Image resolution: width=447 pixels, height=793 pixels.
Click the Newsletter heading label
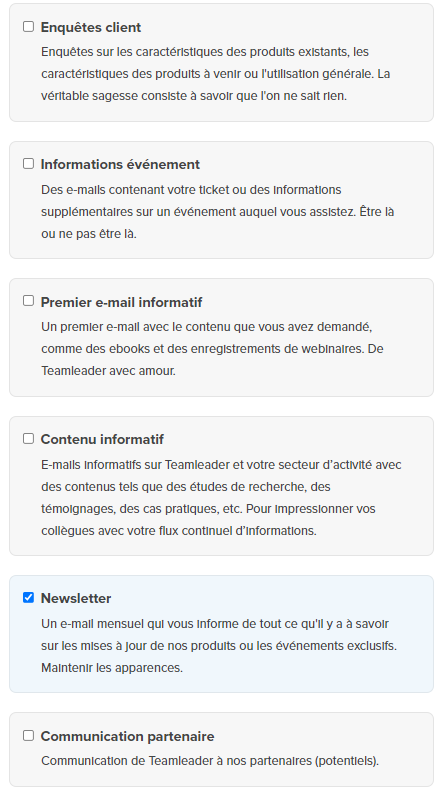pyautogui.click(x=76, y=598)
